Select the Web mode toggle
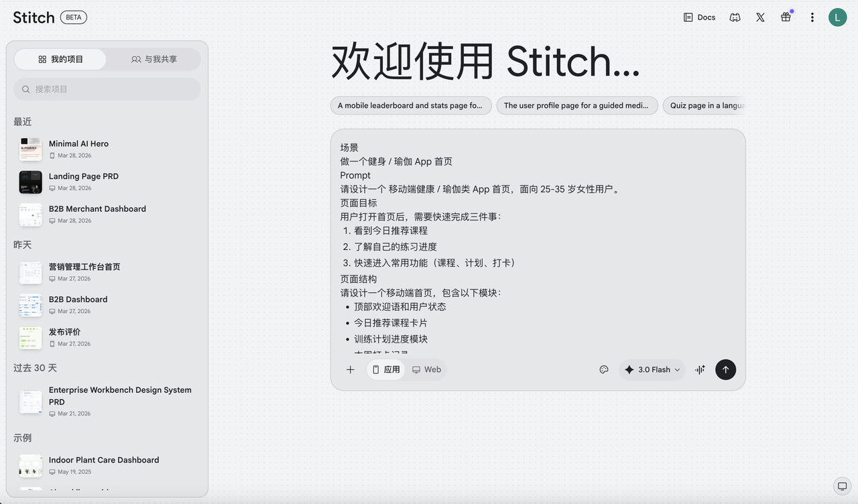 coord(426,369)
